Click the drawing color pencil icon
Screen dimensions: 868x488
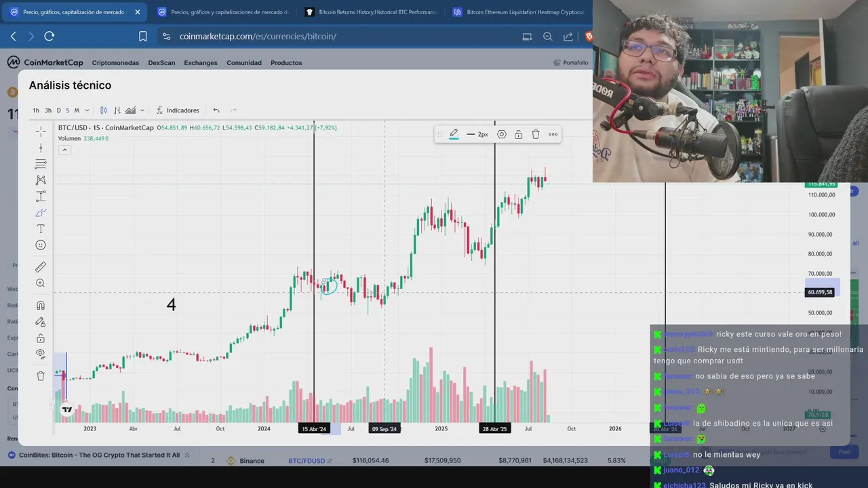[x=454, y=134]
